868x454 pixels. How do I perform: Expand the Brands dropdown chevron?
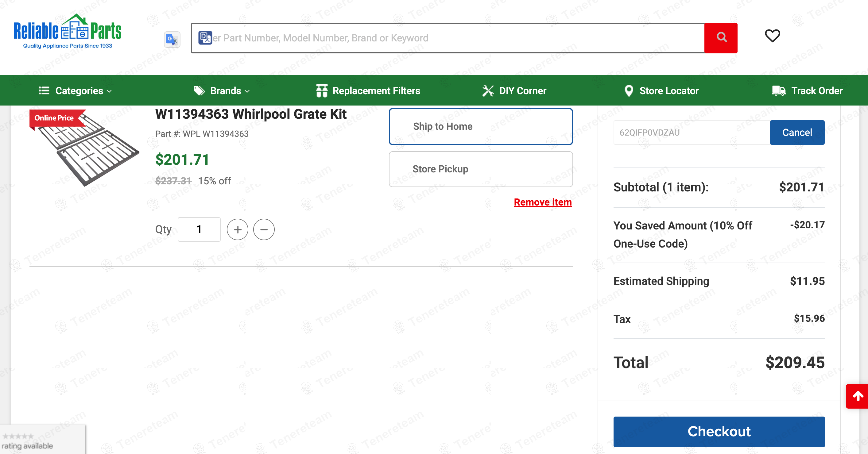pyautogui.click(x=247, y=91)
